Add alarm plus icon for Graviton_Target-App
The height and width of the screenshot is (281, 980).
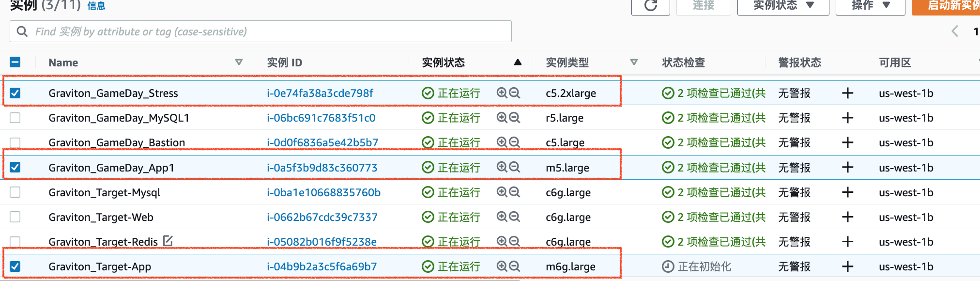coord(847,266)
